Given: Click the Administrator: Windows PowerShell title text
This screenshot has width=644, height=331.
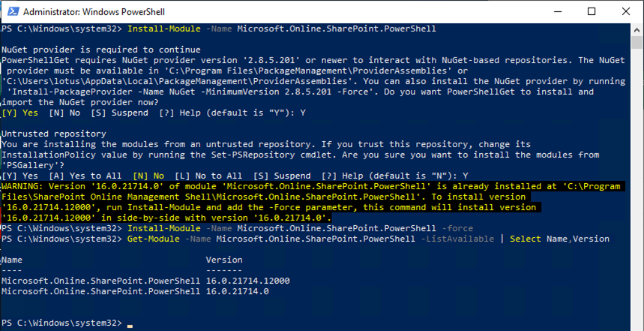Looking at the screenshot, I should [x=94, y=12].
